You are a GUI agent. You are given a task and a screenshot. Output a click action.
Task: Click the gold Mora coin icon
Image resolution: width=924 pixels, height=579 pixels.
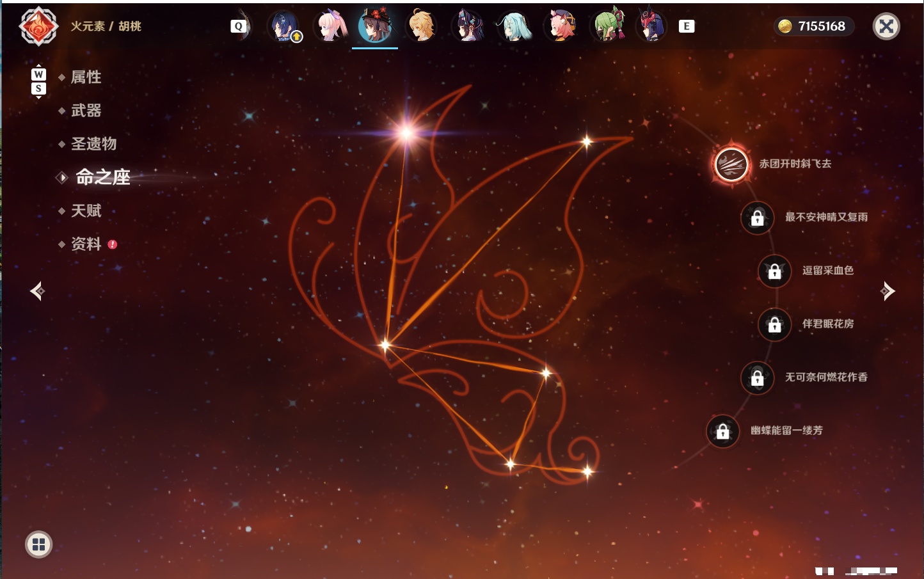(785, 26)
